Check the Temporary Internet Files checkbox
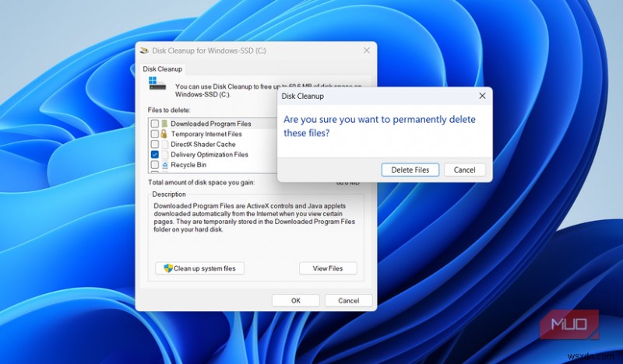 pyautogui.click(x=155, y=134)
